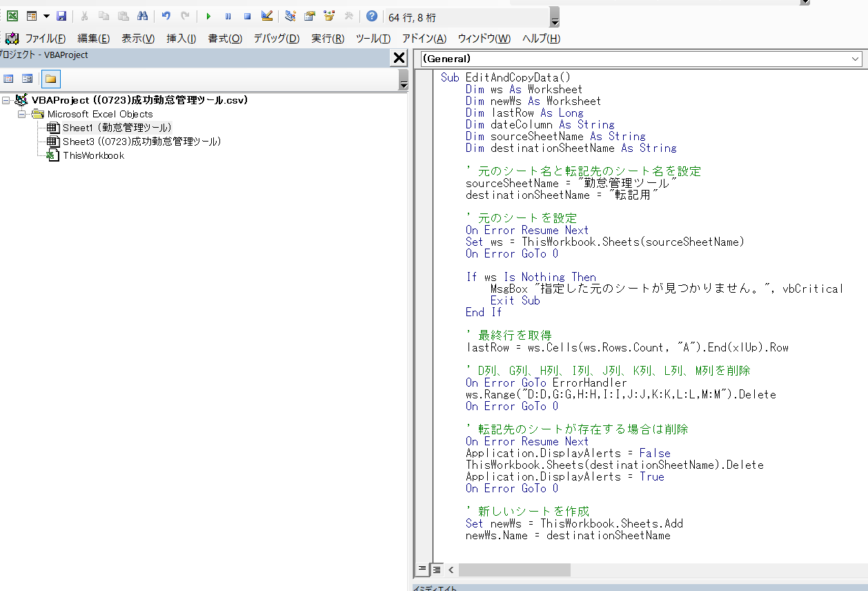Open the Toolbox wrench icon
Image resolution: width=868 pixels, height=591 pixels.
(x=348, y=16)
